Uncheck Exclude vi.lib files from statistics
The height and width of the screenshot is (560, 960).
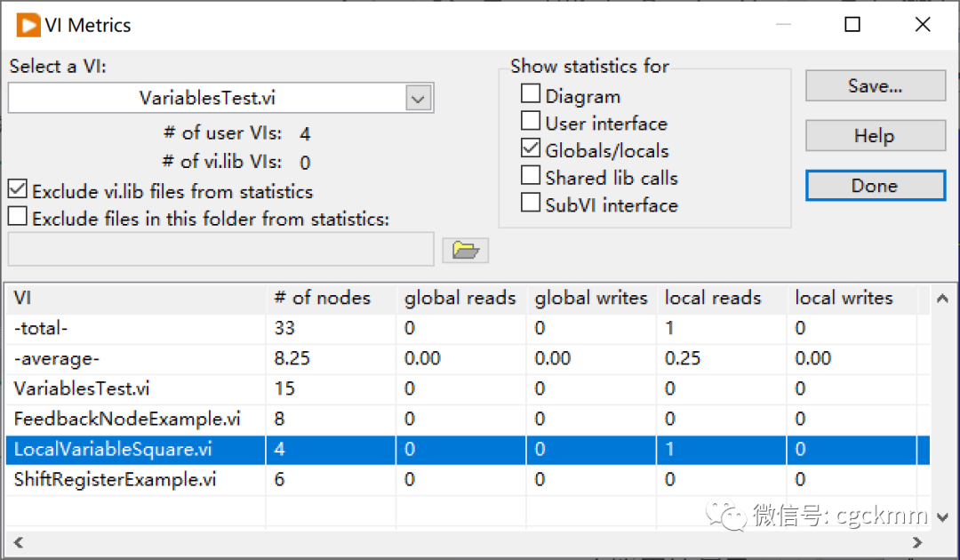click(x=18, y=190)
